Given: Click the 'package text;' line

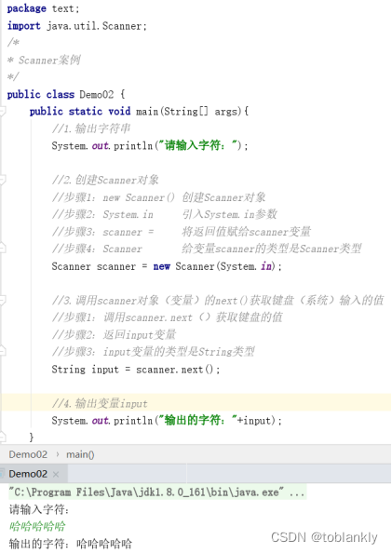Looking at the screenshot, I should (x=43, y=8).
